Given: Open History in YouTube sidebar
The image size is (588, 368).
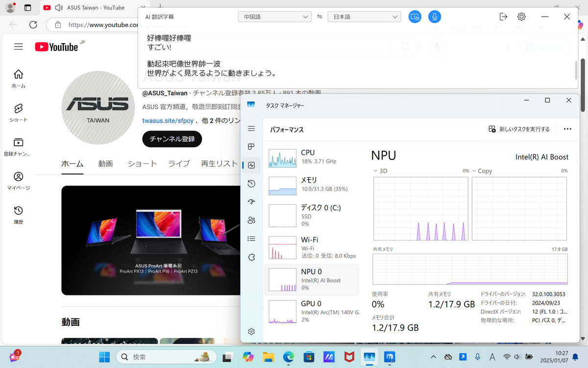Looking at the screenshot, I should pyautogui.click(x=18, y=215).
